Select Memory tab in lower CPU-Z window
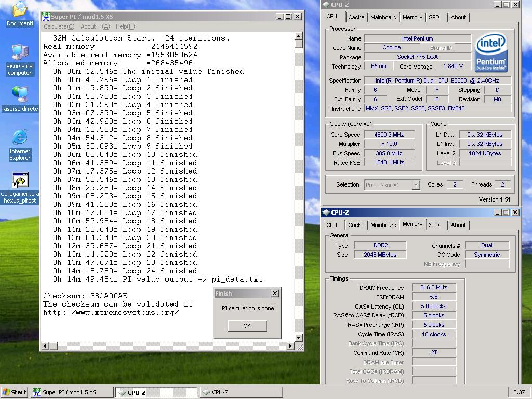Image resolution: width=532 pixels, height=399 pixels. (413, 224)
